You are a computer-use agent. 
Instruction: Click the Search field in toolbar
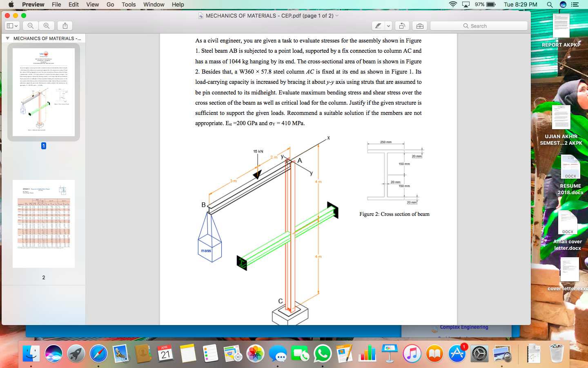(478, 25)
